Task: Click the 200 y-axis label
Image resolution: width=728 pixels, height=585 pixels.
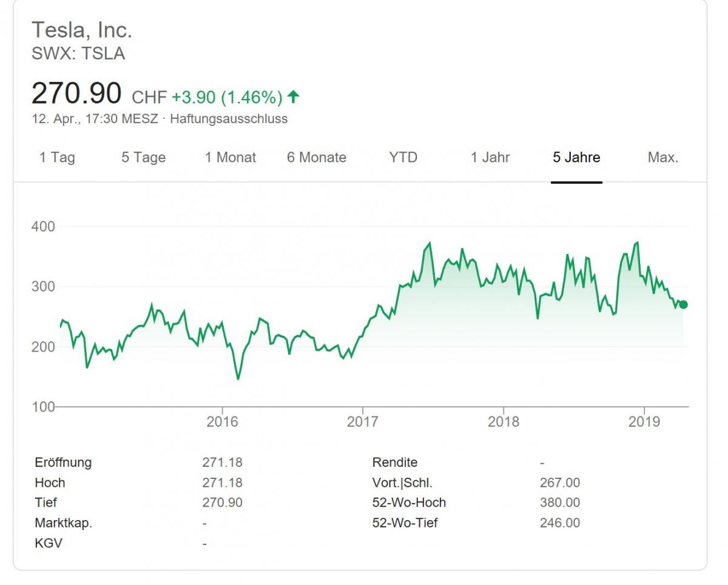Action: coord(43,347)
